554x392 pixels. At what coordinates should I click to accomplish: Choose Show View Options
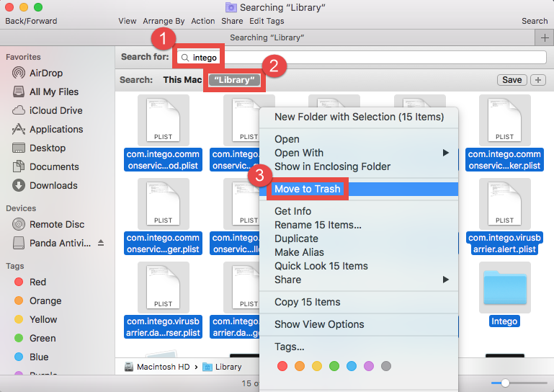point(359,324)
